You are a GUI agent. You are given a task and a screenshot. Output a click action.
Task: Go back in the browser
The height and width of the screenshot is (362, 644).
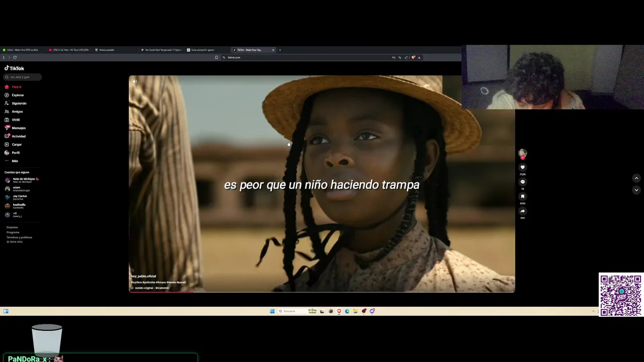[4, 57]
